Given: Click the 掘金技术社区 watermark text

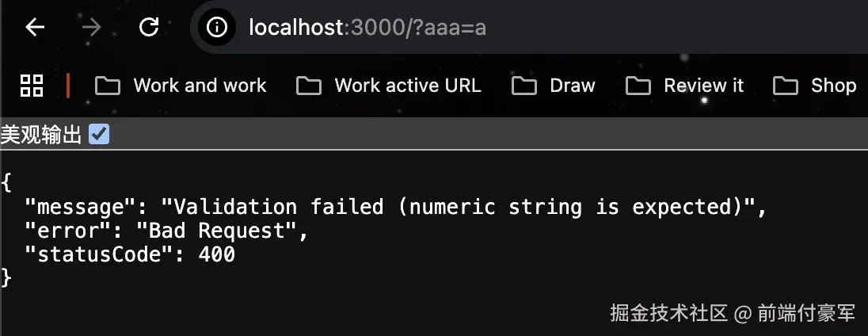Looking at the screenshot, I should click(668, 313).
